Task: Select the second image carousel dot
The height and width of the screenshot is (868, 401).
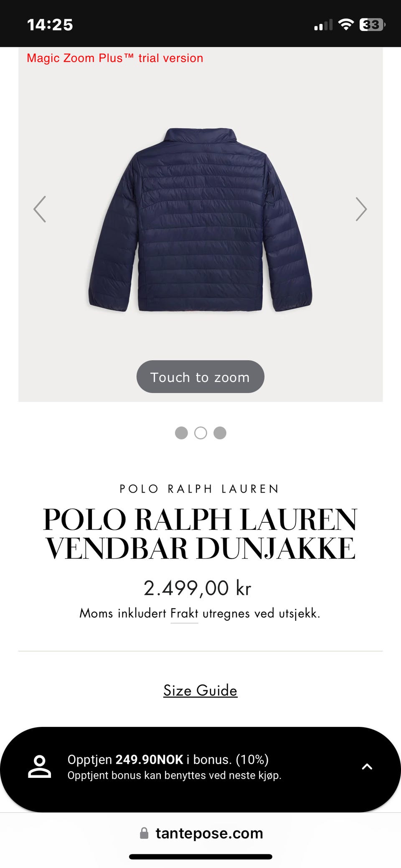Action: (200, 433)
